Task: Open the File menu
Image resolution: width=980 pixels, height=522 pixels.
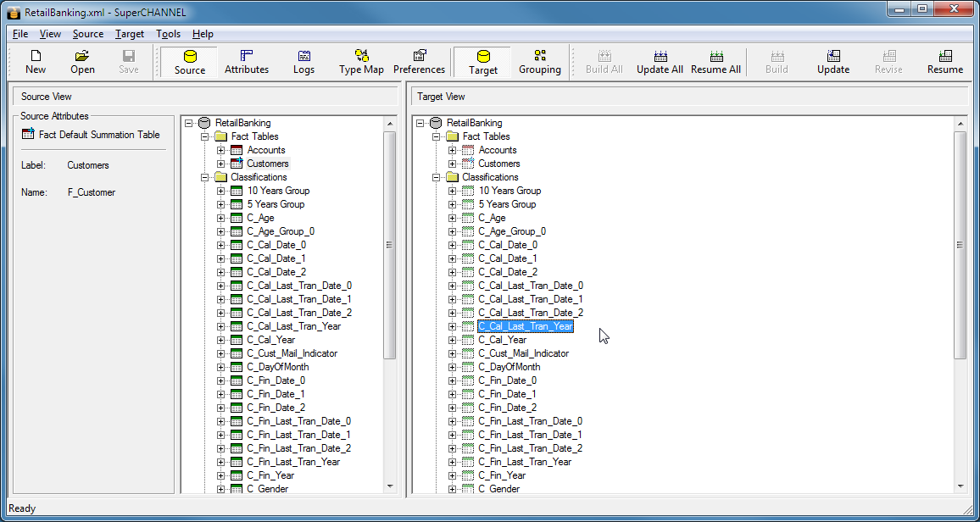Action: tap(20, 34)
